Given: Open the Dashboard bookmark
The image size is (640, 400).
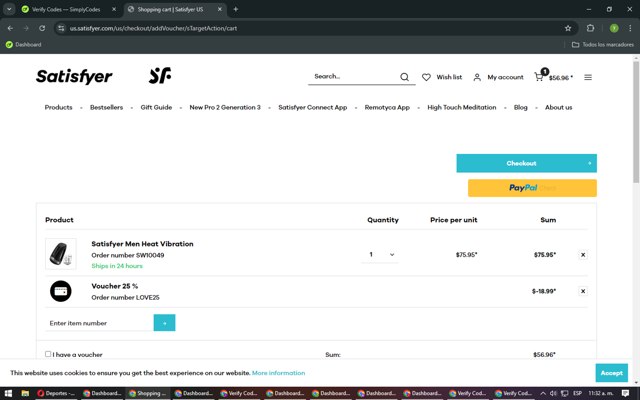Looking at the screenshot, I should click(24, 44).
